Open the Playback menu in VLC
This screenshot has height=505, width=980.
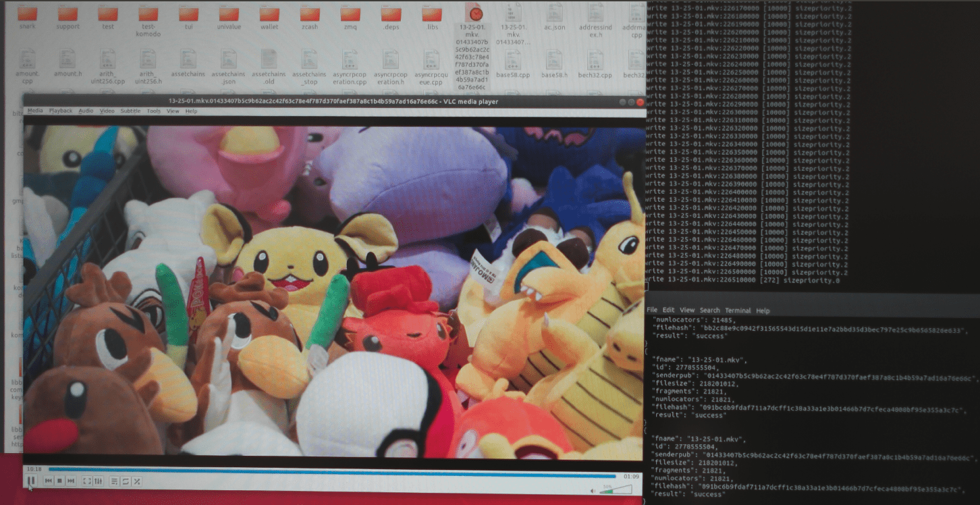click(x=60, y=111)
